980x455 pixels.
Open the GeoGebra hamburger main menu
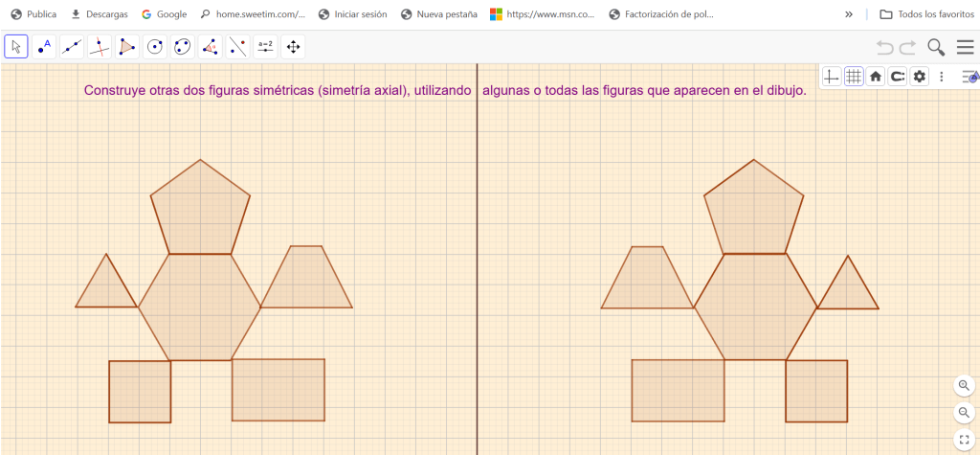click(x=965, y=47)
